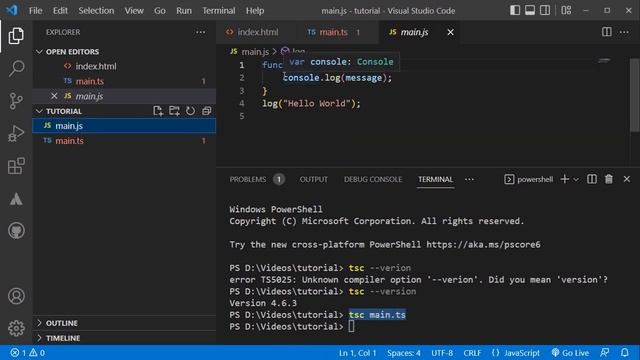Open the GitHub sidebar icon

pyautogui.click(x=16, y=231)
